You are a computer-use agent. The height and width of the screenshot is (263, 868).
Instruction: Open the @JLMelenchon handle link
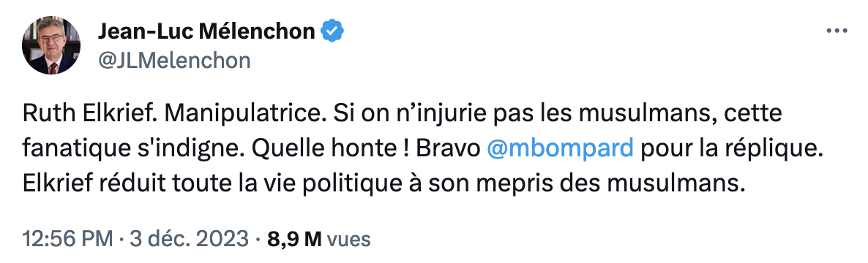click(174, 60)
